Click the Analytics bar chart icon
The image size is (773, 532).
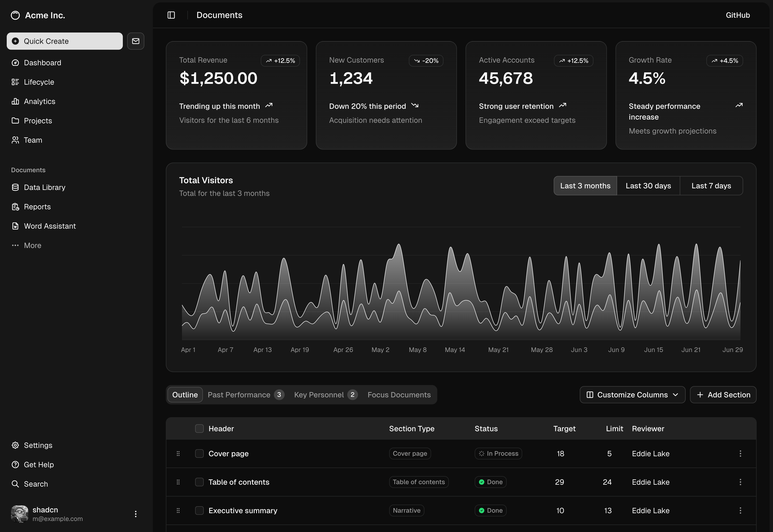pyautogui.click(x=15, y=101)
